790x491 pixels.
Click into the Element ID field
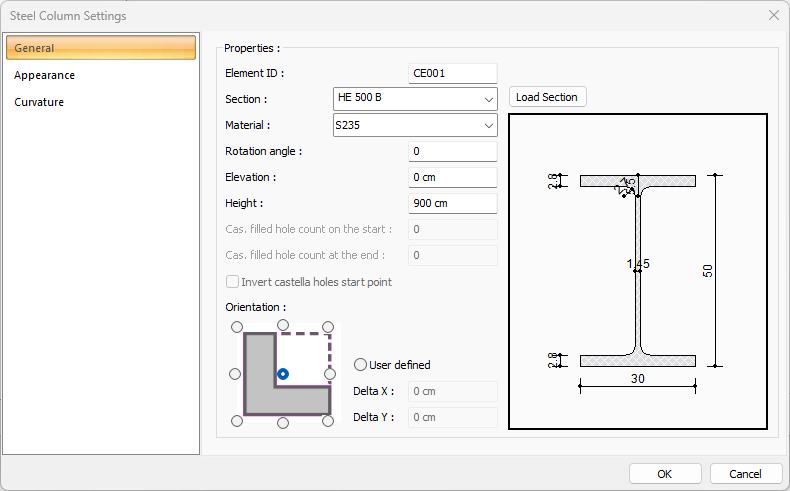tap(453, 73)
